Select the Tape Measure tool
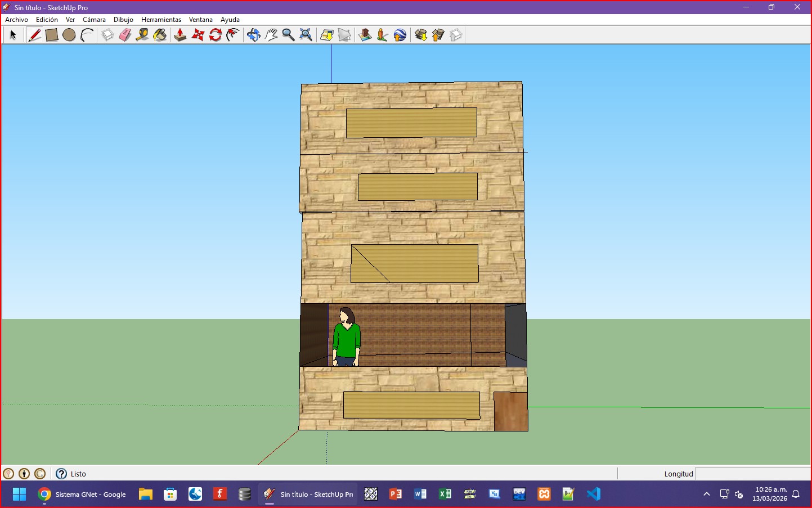 142,35
